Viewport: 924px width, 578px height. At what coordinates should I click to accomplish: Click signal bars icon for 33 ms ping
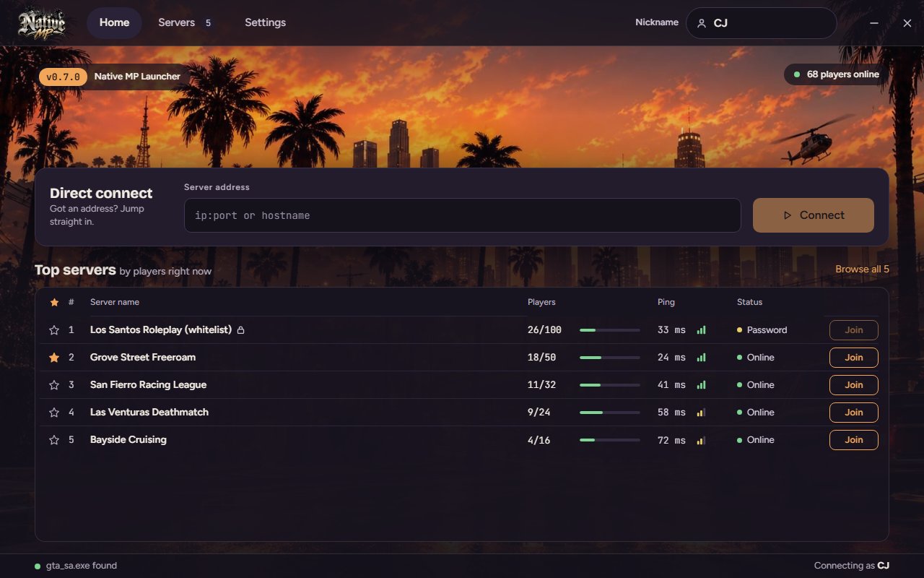coord(701,330)
